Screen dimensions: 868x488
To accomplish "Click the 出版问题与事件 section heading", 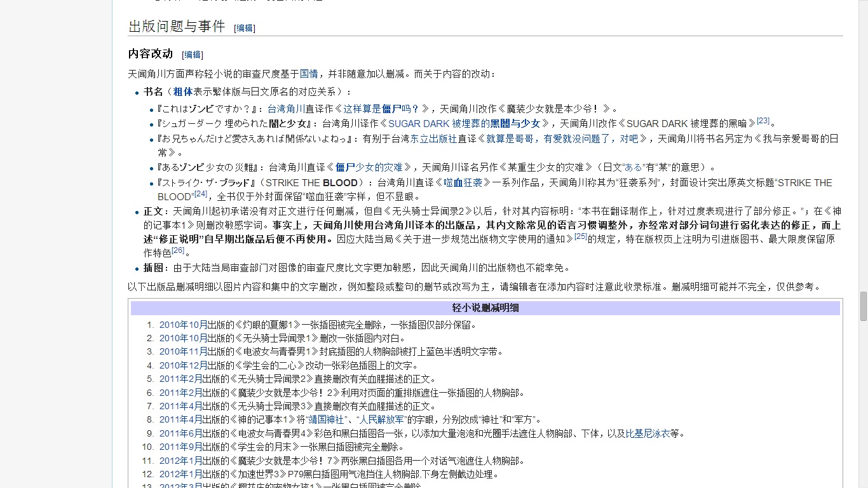I will (x=177, y=26).
